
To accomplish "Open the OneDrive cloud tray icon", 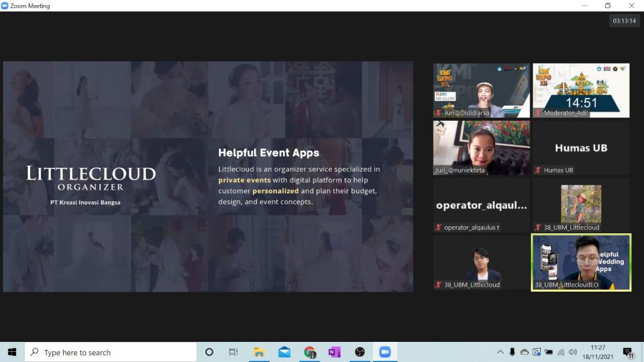I will click(525, 352).
